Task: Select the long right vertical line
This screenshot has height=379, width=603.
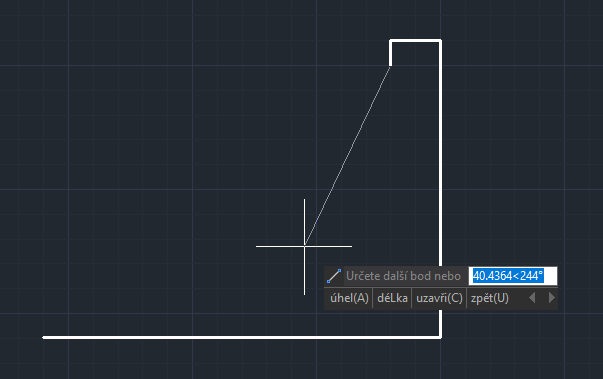Action: [440, 154]
